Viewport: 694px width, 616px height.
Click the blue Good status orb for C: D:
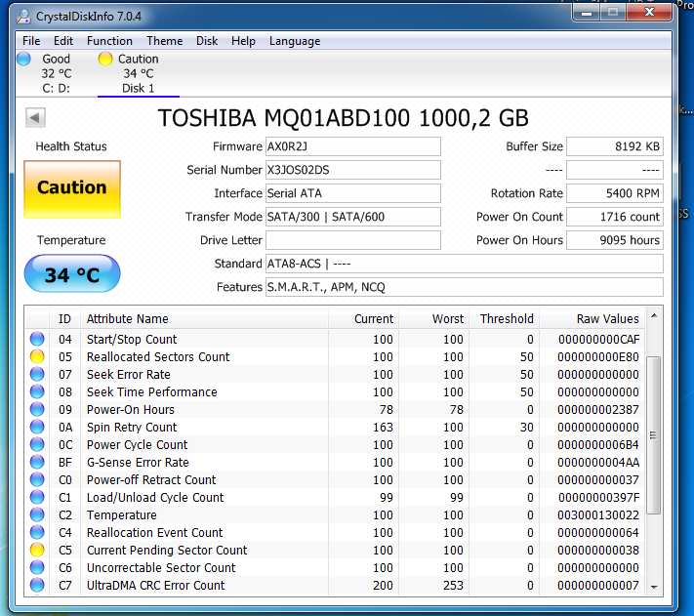pos(23,59)
